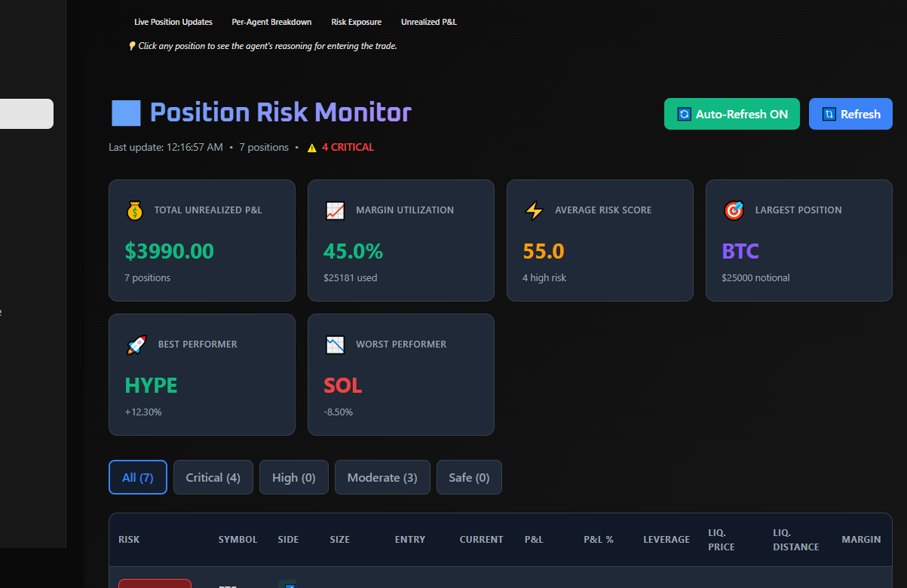The height and width of the screenshot is (588, 907).
Task: Filter positions by Critical (4)
Action: [213, 478]
